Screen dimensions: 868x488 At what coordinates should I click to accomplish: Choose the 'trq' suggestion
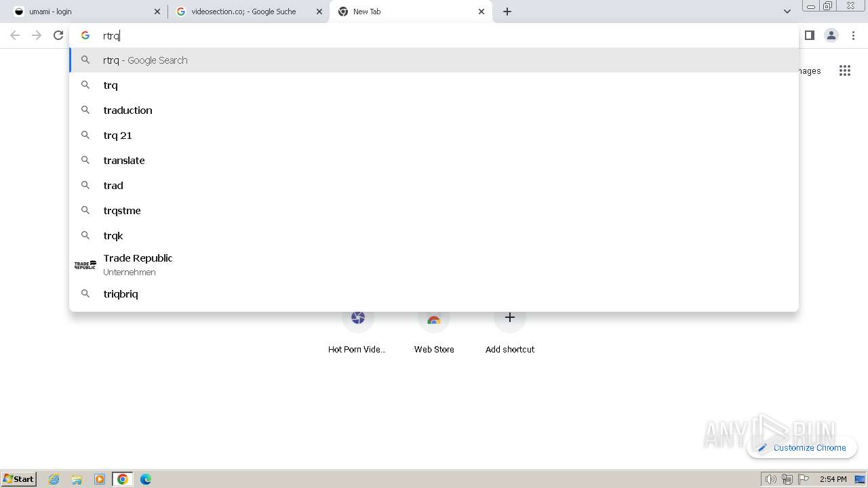coord(434,85)
